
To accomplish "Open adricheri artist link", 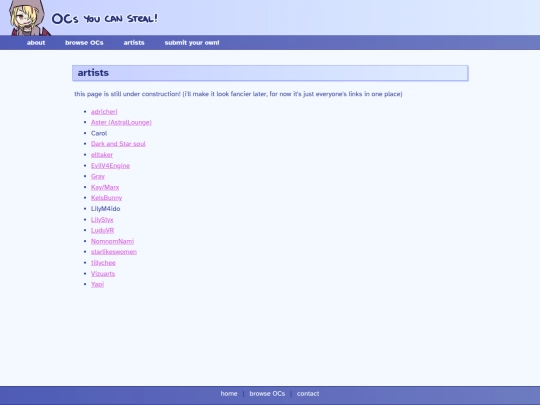I will click(x=104, y=112).
